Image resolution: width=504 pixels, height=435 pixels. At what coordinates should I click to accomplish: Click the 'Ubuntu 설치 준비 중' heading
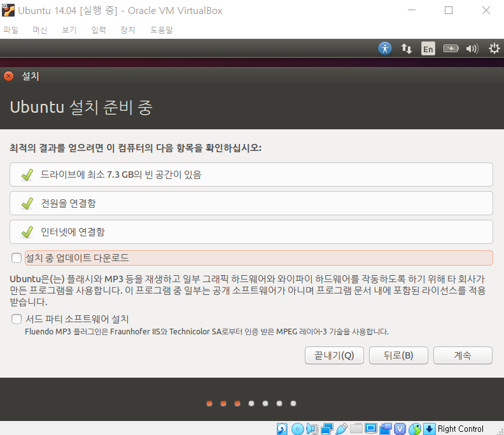[81, 107]
